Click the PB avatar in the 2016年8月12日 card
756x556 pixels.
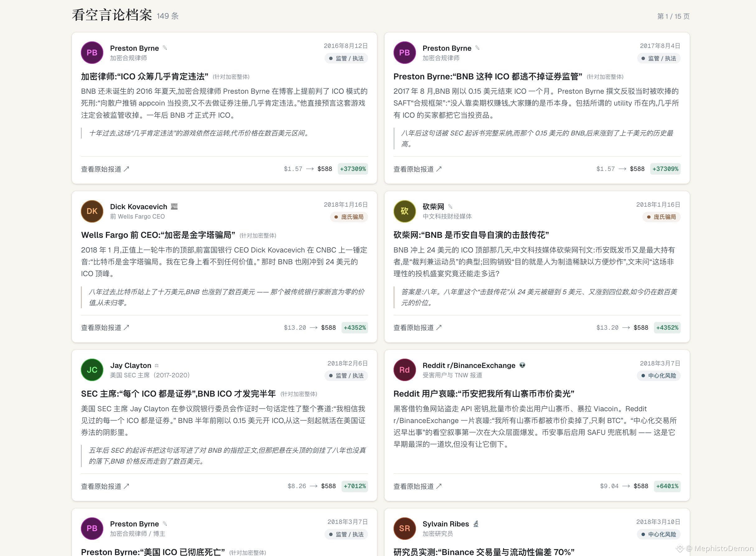tap(92, 53)
